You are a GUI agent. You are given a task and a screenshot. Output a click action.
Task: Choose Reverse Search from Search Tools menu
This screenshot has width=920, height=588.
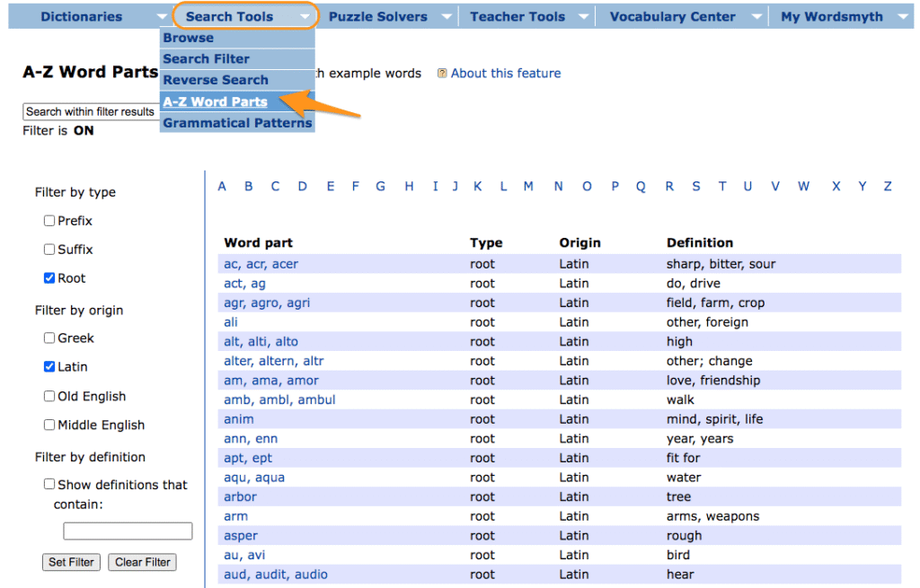[x=215, y=80]
